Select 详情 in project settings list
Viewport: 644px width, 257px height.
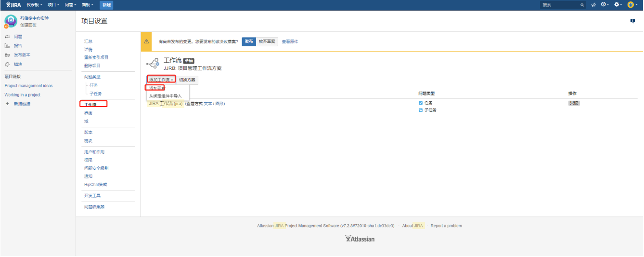point(88,49)
